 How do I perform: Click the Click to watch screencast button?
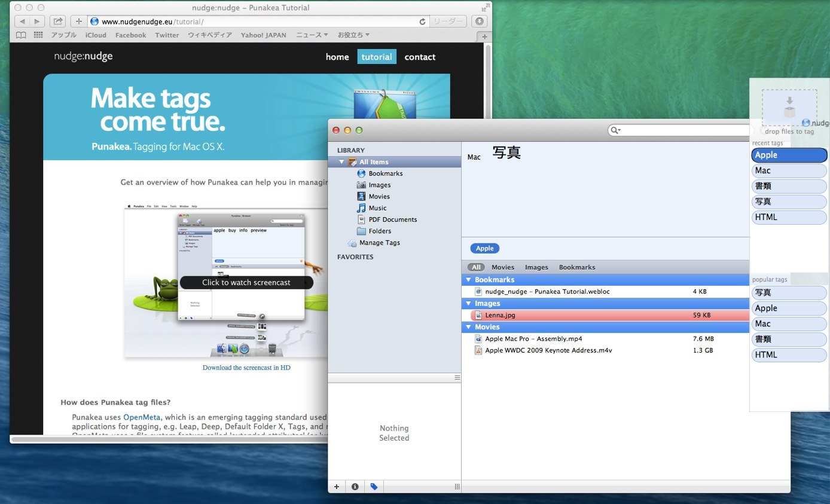tap(246, 282)
